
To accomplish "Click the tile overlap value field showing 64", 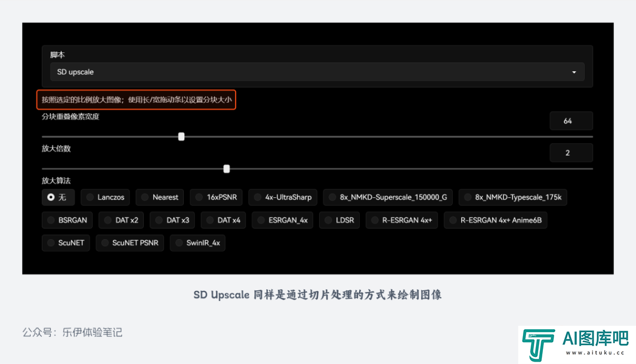I will 571,121.
